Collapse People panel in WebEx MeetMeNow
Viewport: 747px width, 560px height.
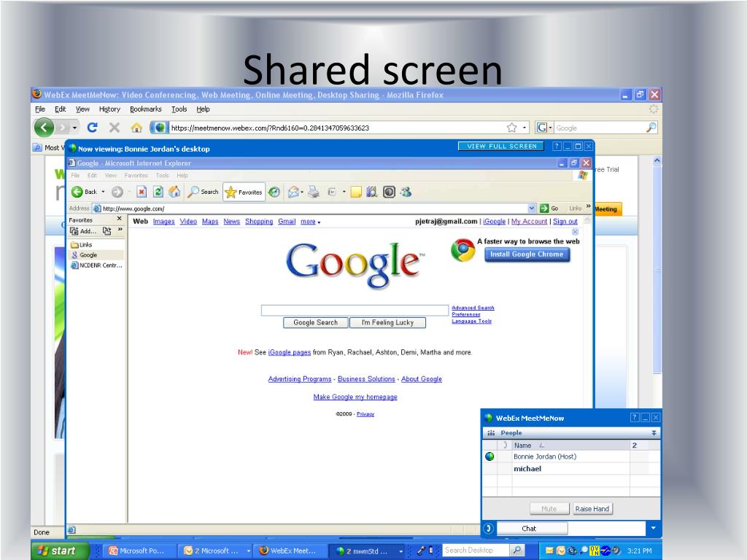[x=654, y=433]
